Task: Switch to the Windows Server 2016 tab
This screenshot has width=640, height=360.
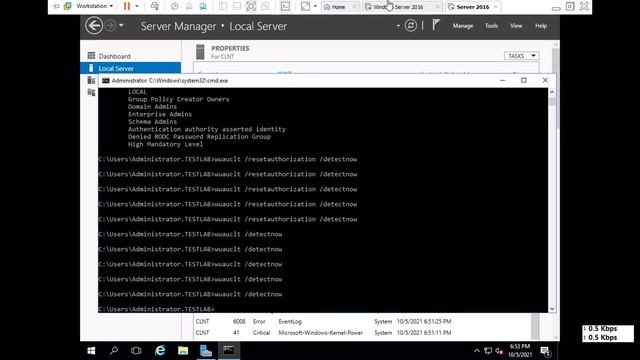Action: coord(402,7)
